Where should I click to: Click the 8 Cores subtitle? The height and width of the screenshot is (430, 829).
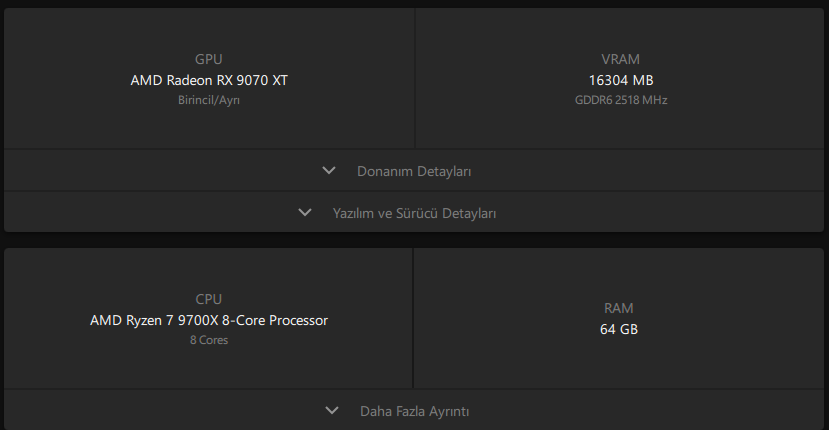pos(209,340)
